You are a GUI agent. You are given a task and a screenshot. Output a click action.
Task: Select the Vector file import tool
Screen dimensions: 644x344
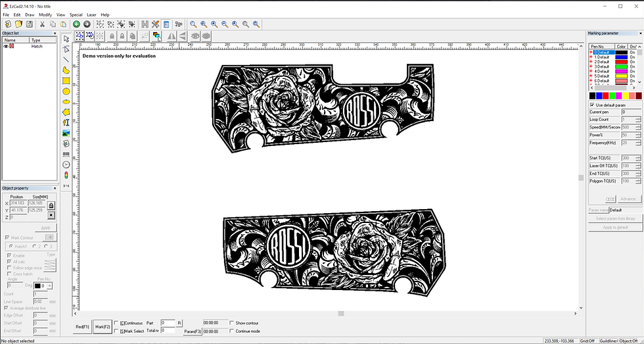(x=66, y=143)
